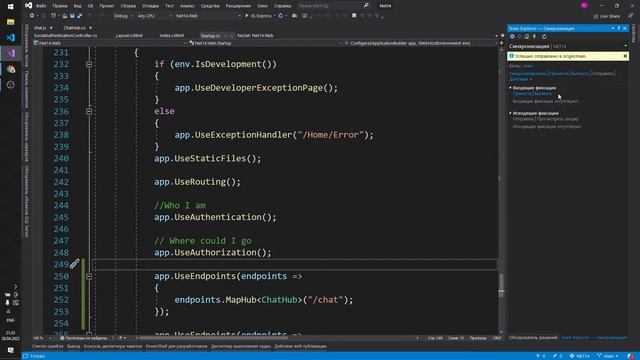The width and height of the screenshot is (640, 360).
Task: Click the Team Explorer connect plug icon
Action: pyautogui.click(x=534, y=37)
